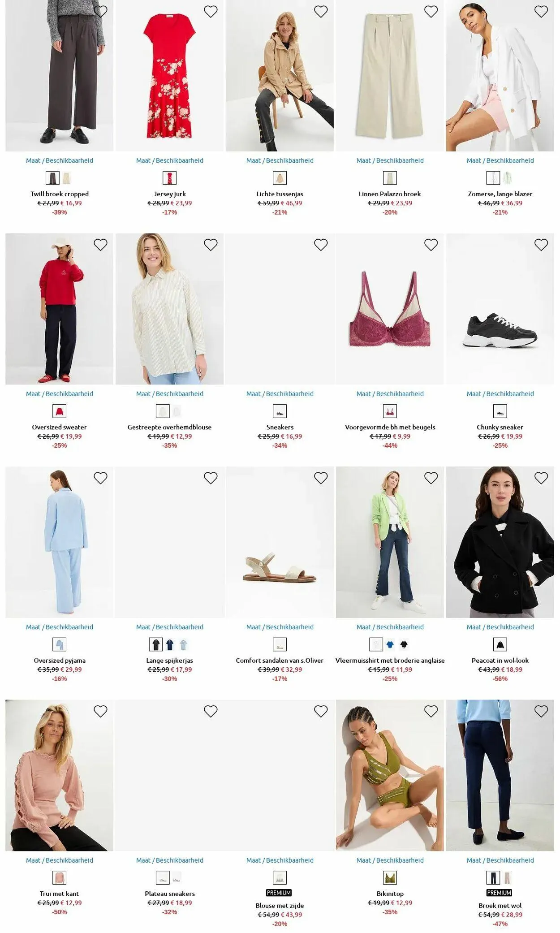Toggle heart on Gestreepte overhemdblouse
The height and width of the screenshot is (933, 560).
tap(211, 245)
